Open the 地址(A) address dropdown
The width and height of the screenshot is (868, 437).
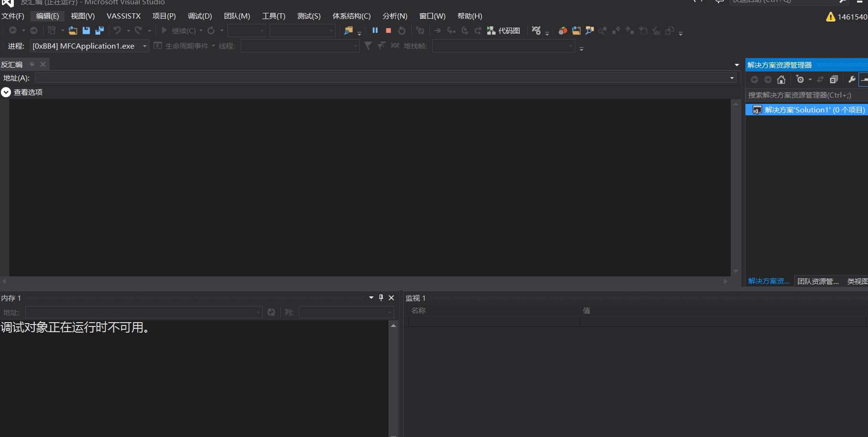pos(732,78)
